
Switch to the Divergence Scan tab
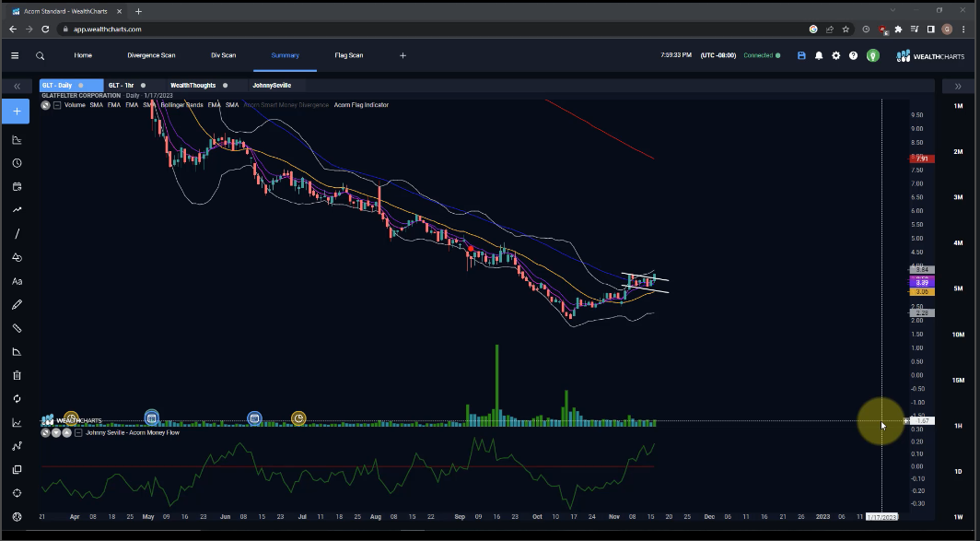[151, 55]
